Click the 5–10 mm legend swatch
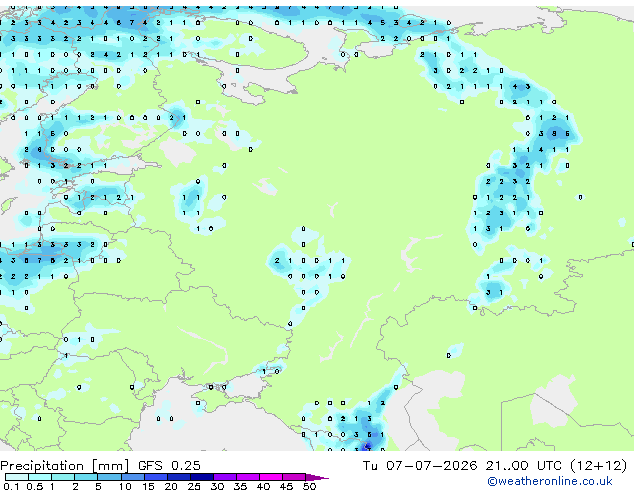The image size is (634, 490). pos(109,477)
